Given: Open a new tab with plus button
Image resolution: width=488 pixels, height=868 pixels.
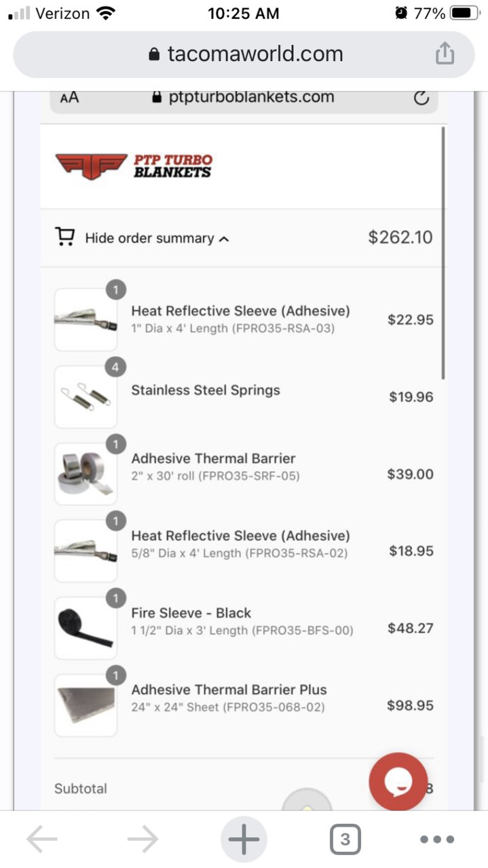Looking at the screenshot, I should 244,840.
